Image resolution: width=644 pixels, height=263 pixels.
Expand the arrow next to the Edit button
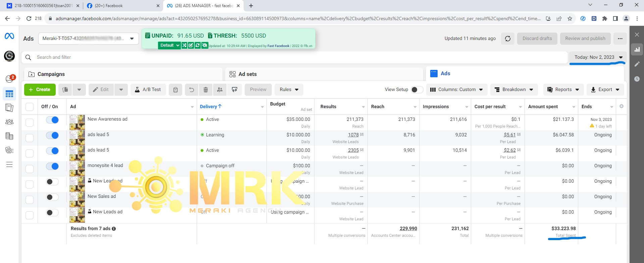pyautogui.click(x=121, y=90)
